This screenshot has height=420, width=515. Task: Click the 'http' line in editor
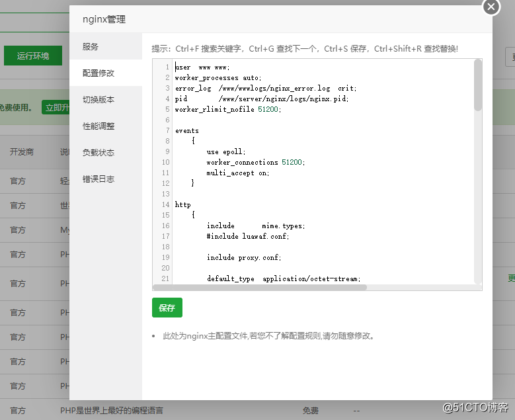182,205
